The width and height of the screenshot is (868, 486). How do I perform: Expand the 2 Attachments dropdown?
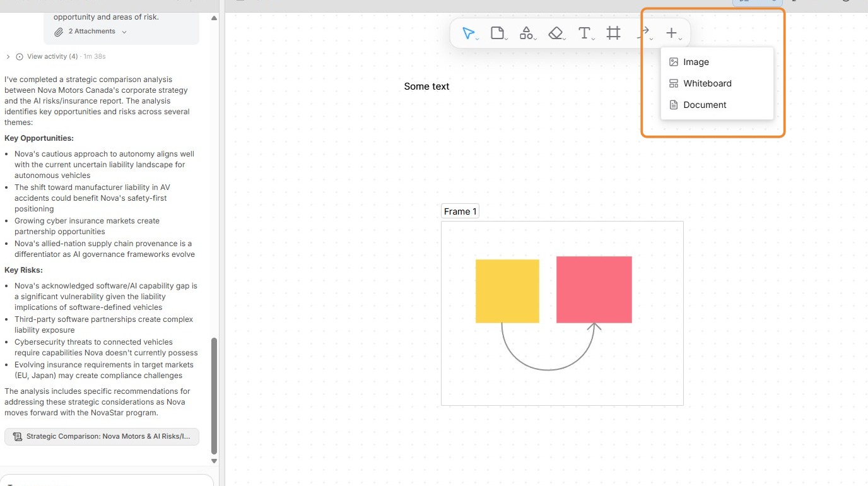pyautogui.click(x=91, y=32)
